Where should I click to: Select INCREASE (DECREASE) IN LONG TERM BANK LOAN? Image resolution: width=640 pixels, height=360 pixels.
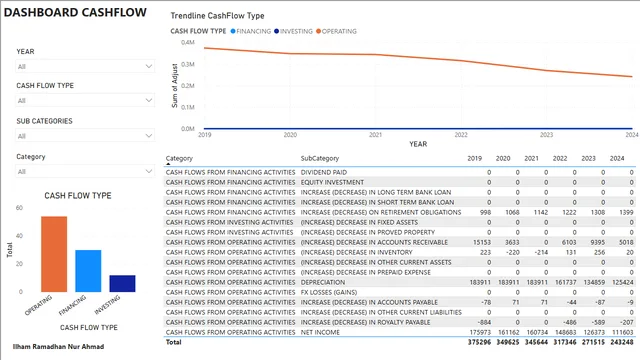coord(400,192)
